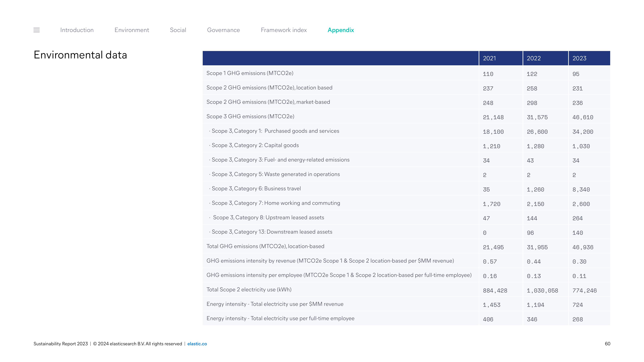Screen dimensions: 644x362
Task: Click Scope 2 market-based row label
Action: (268, 102)
